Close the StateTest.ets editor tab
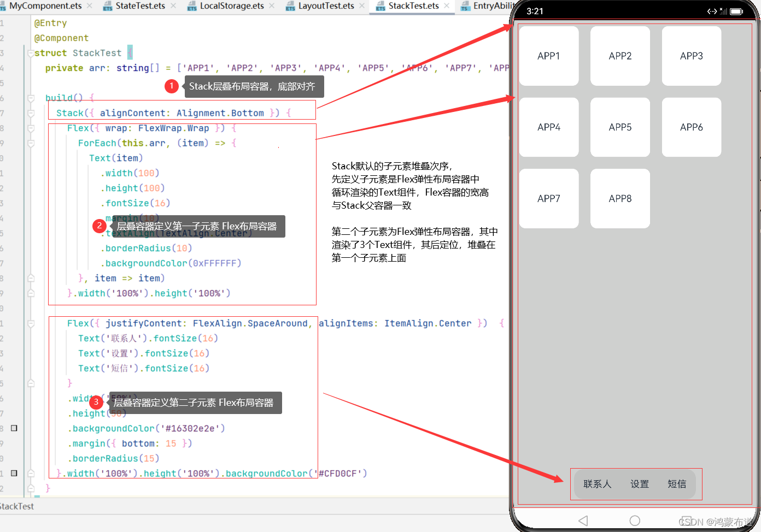 click(173, 6)
